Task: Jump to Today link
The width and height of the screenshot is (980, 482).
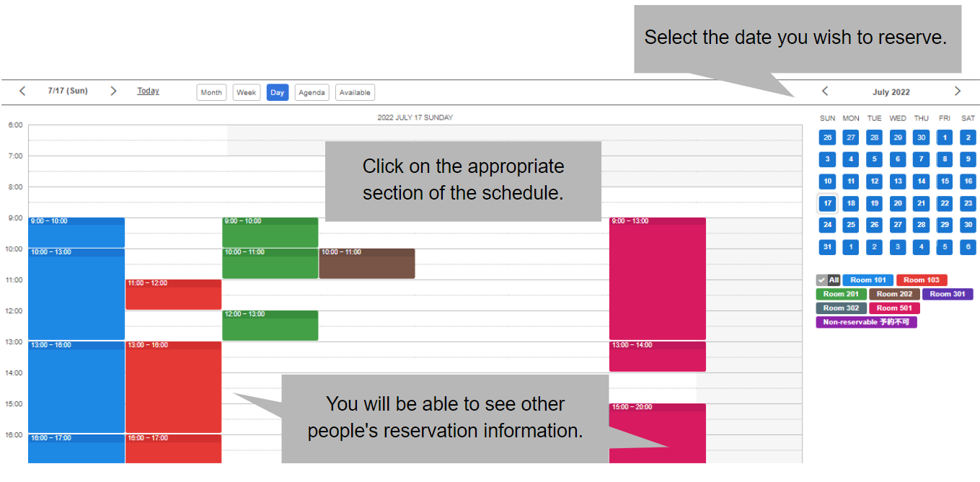Action: click(x=149, y=91)
